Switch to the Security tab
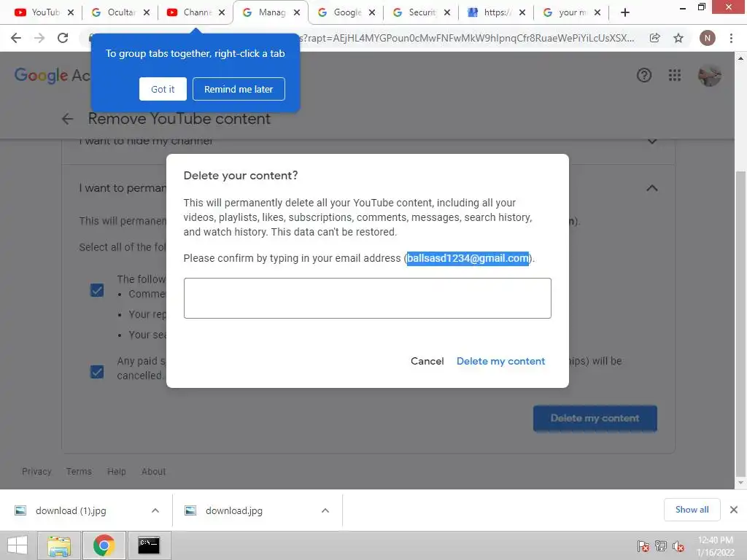The image size is (747, 560). pyautogui.click(x=415, y=13)
